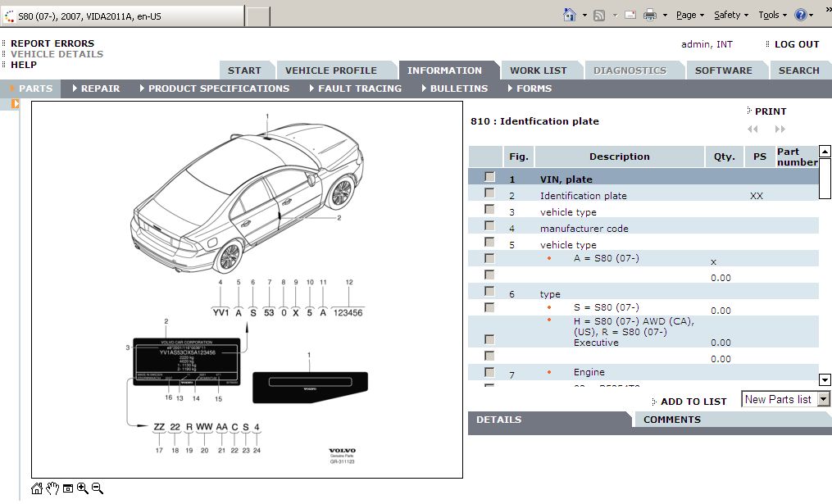Check the Identification plate row checkbox
This screenshot has height=504, width=832.
point(489,193)
